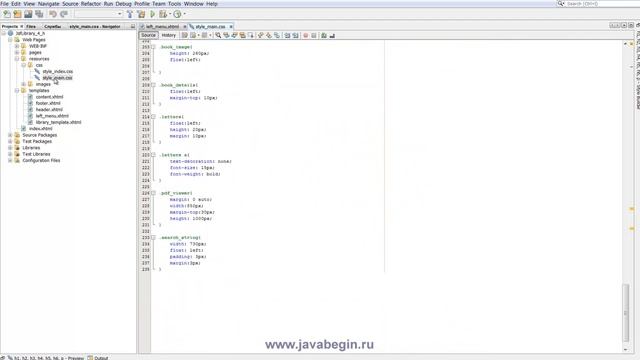This screenshot has width=640, height=360.
Task: Switch to the Files tab
Action: point(31,26)
